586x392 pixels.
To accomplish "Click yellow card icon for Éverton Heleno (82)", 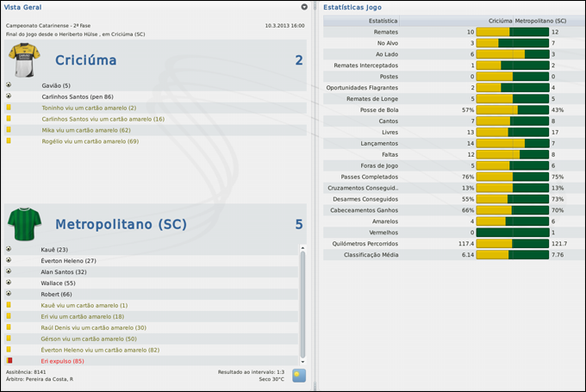I will click(9, 350).
